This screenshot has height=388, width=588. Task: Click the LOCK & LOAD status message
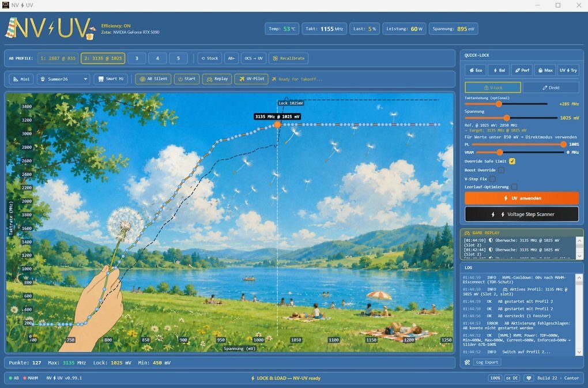tap(286, 378)
